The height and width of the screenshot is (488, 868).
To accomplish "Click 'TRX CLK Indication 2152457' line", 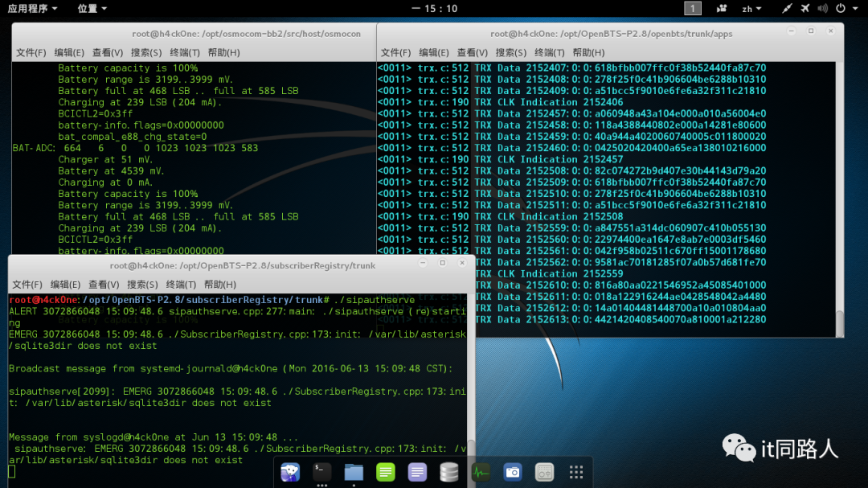I will point(501,159).
